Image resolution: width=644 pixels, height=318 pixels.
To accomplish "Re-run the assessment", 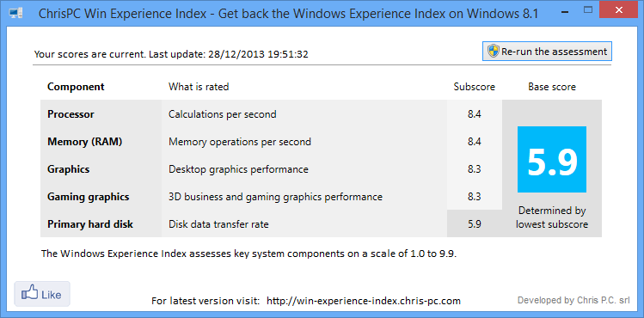I will [547, 52].
